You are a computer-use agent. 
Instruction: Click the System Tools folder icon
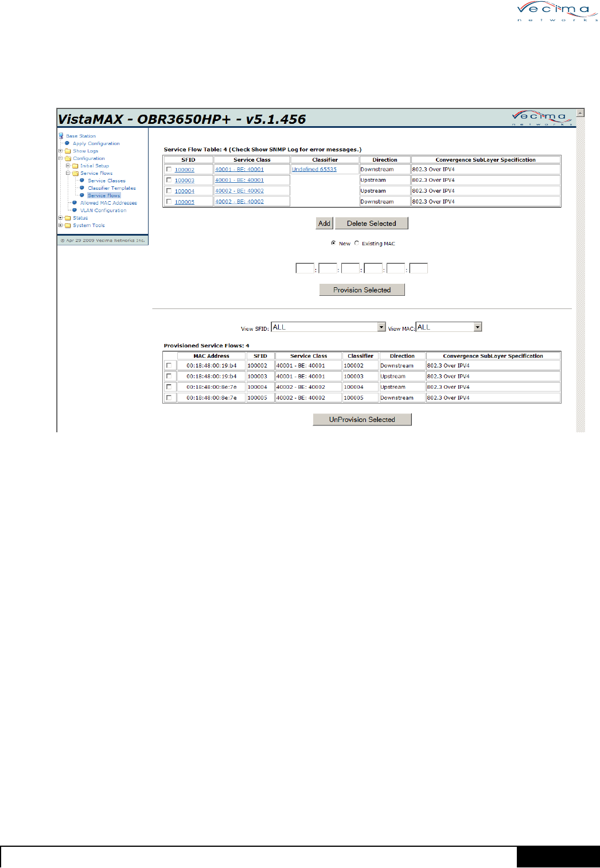point(68,225)
